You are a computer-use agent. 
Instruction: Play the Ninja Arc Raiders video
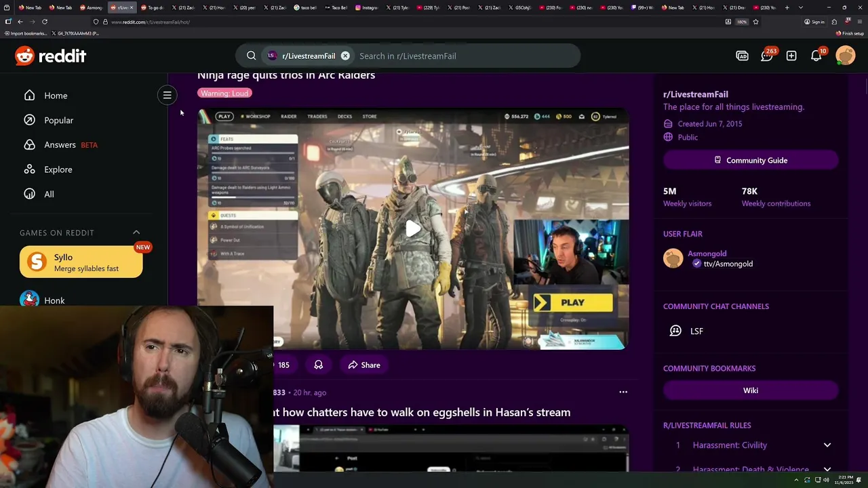pyautogui.click(x=413, y=228)
